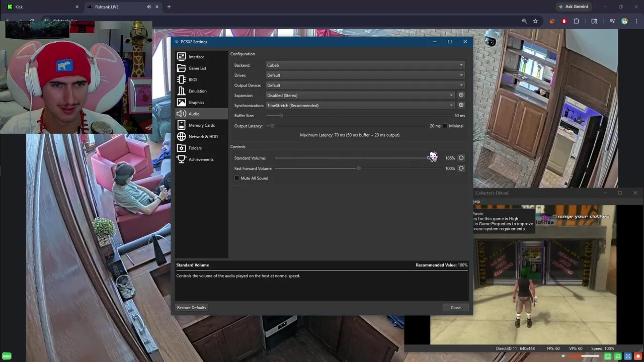The width and height of the screenshot is (644, 362).
Task: Close the Kick browser tab
Action: coord(77,7)
